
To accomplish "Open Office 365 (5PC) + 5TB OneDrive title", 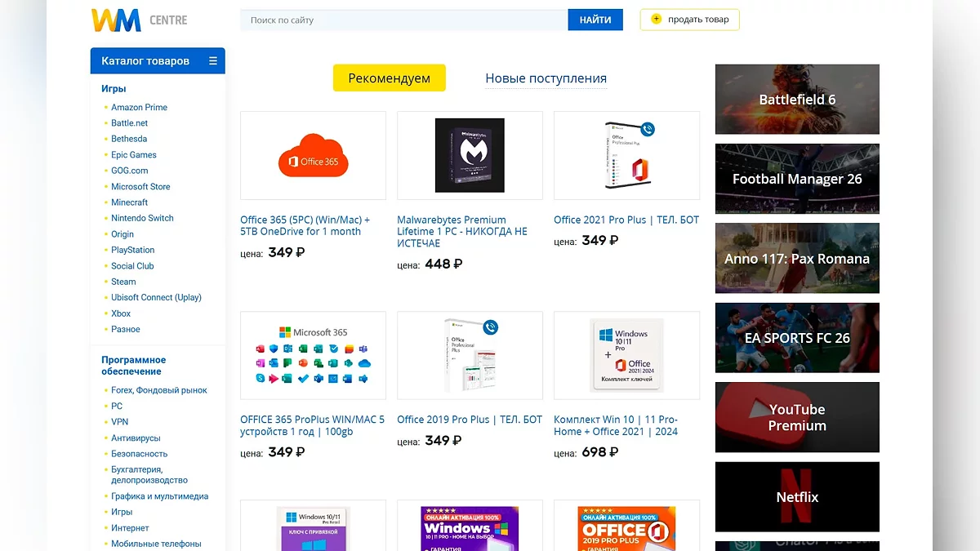I will pos(305,225).
